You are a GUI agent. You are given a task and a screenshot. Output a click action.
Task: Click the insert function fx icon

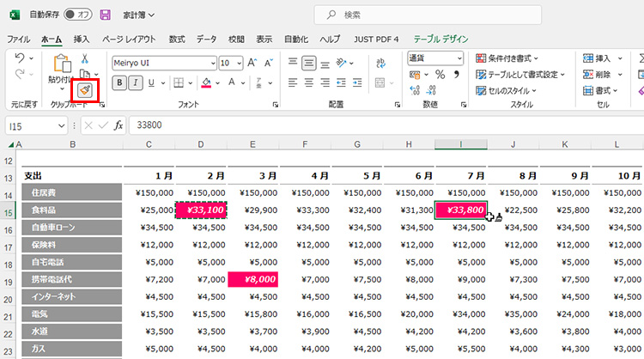click(118, 125)
